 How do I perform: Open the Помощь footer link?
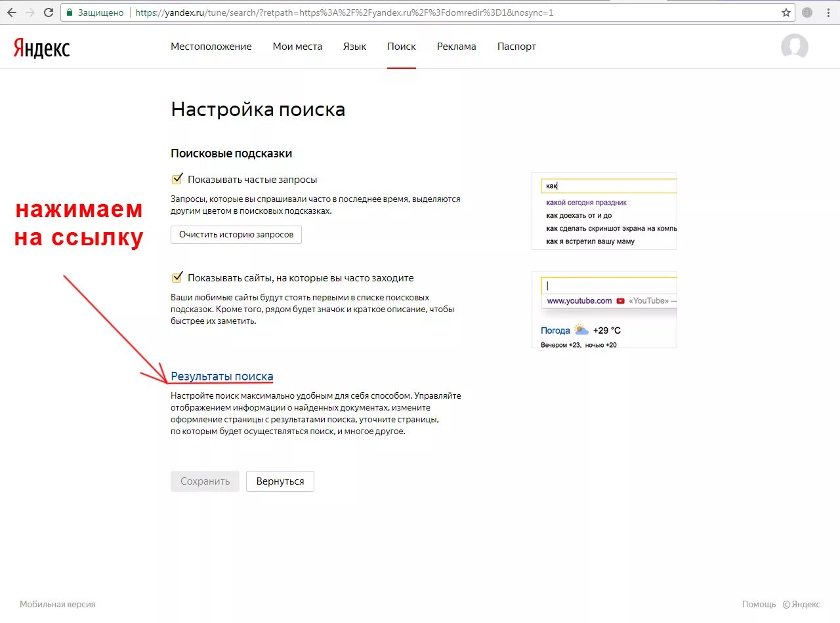point(759,605)
